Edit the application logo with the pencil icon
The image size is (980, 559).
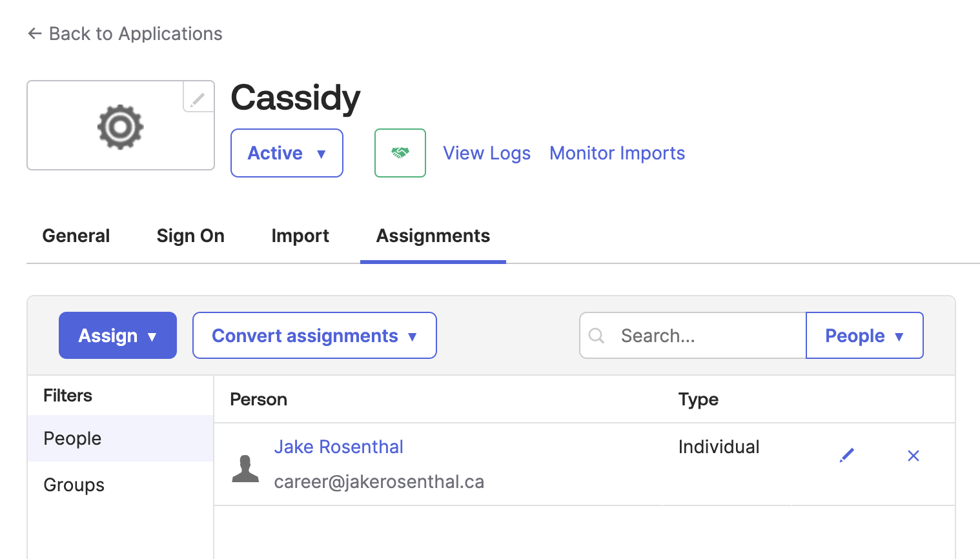(198, 97)
